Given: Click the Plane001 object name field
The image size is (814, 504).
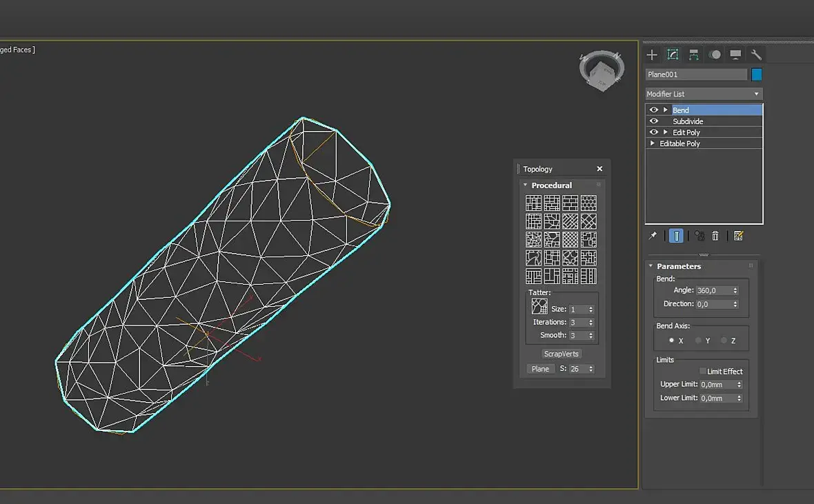Looking at the screenshot, I should tap(696, 74).
